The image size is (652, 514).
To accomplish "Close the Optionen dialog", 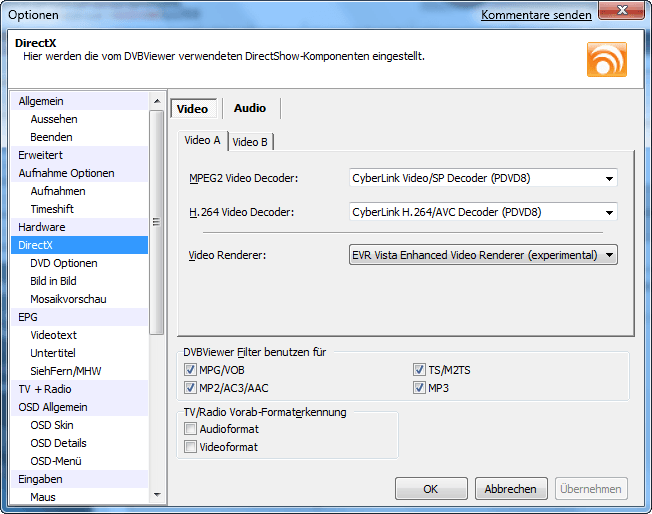I will pyautogui.click(x=621, y=10).
